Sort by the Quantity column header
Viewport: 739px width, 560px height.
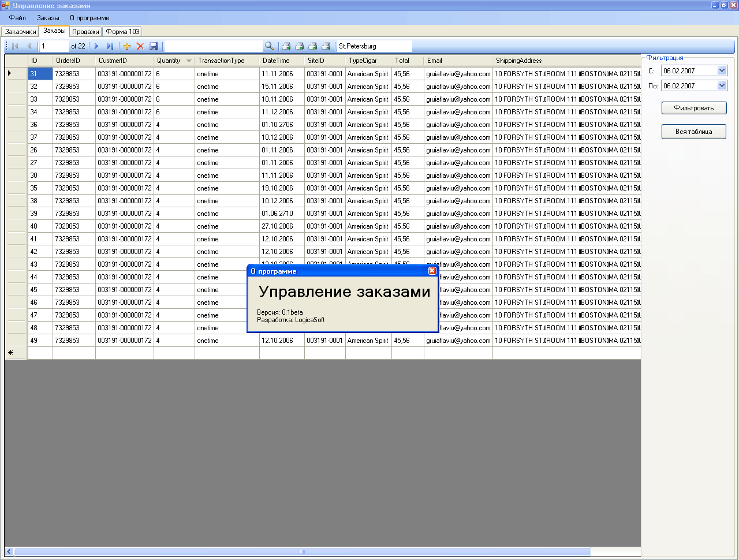coord(169,61)
